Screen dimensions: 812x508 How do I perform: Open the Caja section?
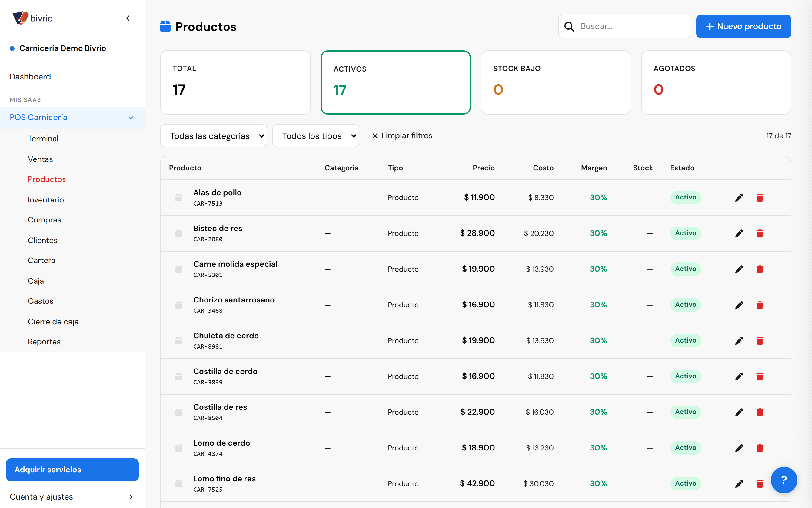coord(36,281)
